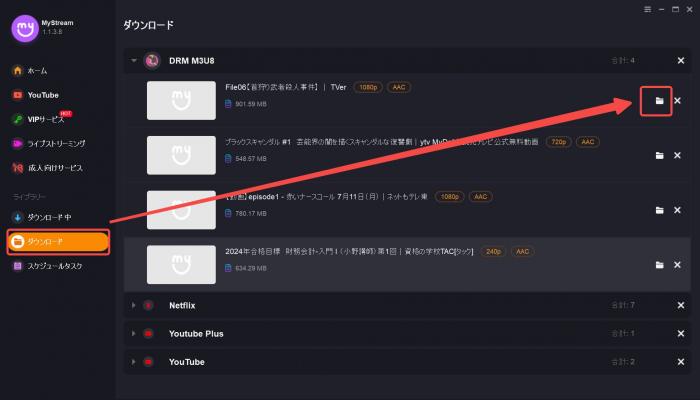Open the hamburger menu in title bar
Image resolution: width=700 pixels, height=400 pixels.
647,9
